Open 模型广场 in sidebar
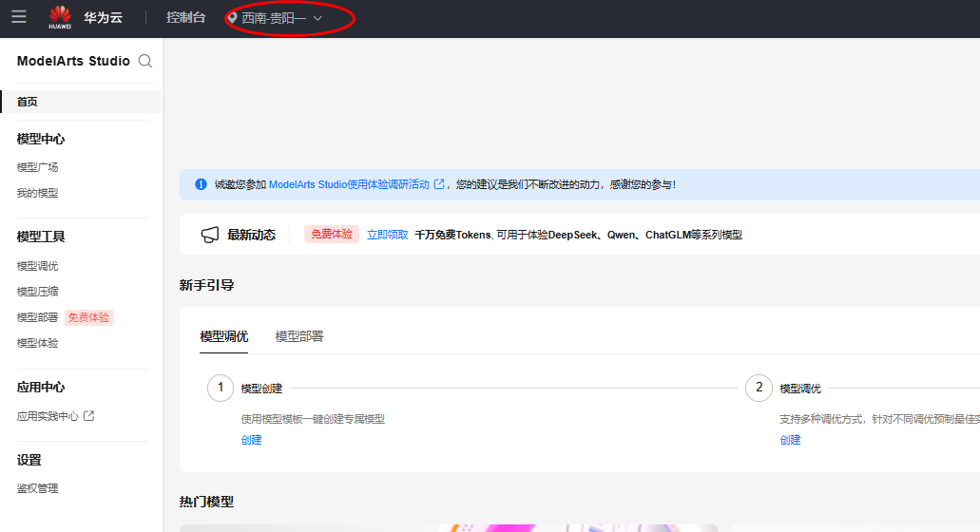Viewport: 980px width, 532px height. pos(37,167)
